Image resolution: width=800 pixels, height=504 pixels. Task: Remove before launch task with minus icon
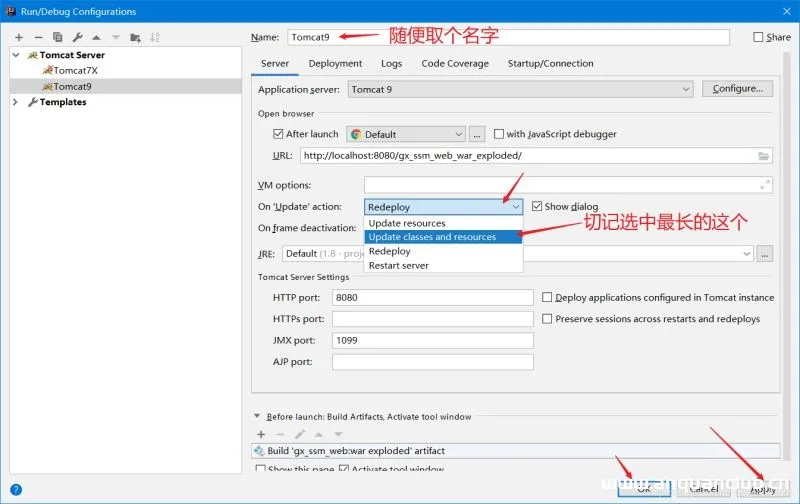point(280,434)
